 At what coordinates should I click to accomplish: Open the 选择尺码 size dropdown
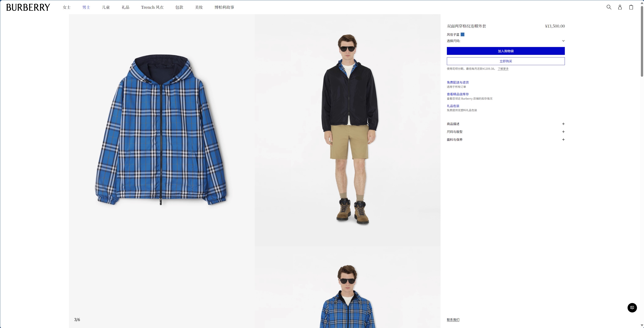(505, 41)
